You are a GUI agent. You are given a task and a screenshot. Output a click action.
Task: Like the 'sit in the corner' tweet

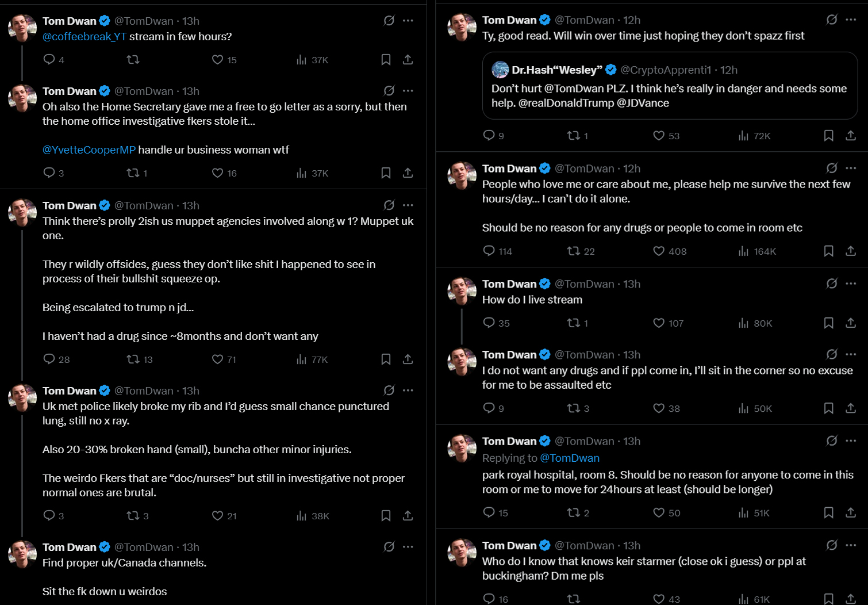coord(659,408)
